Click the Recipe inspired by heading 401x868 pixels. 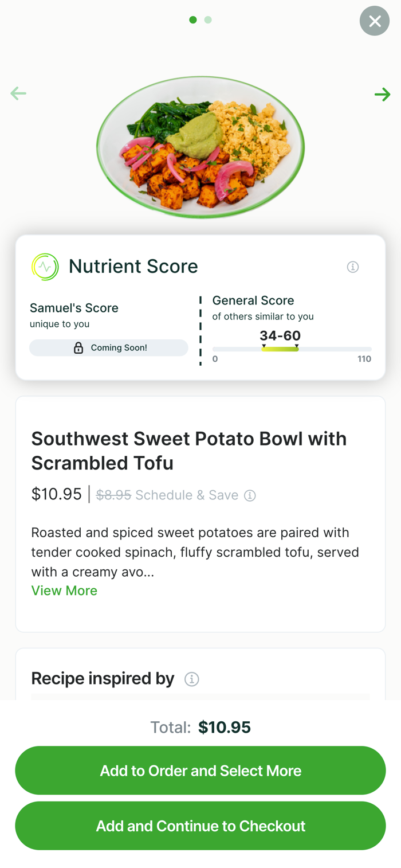103,679
